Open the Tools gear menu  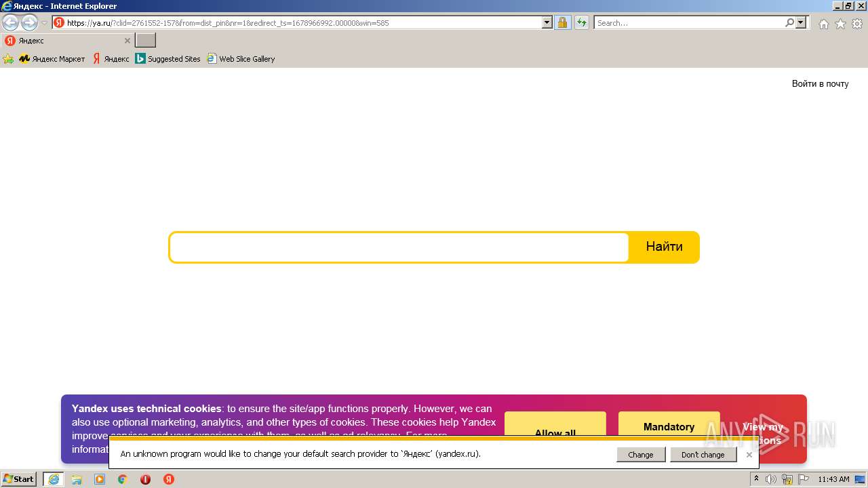(x=857, y=24)
